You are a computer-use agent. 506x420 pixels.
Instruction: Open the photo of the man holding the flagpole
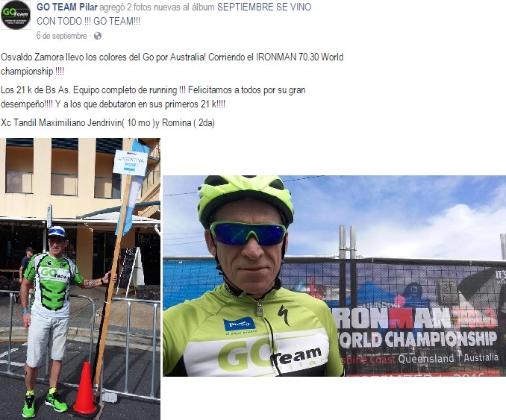80,279
